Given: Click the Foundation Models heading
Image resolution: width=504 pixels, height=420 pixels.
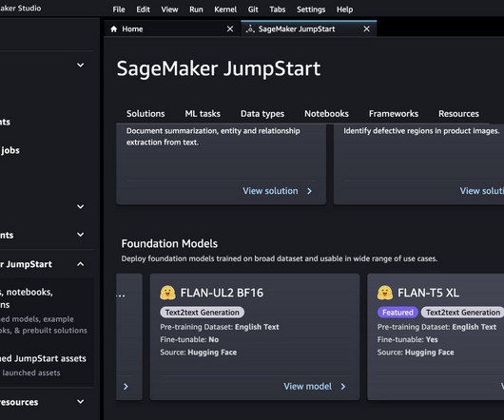Looking at the screenshot, I should [x=169, y=243].
